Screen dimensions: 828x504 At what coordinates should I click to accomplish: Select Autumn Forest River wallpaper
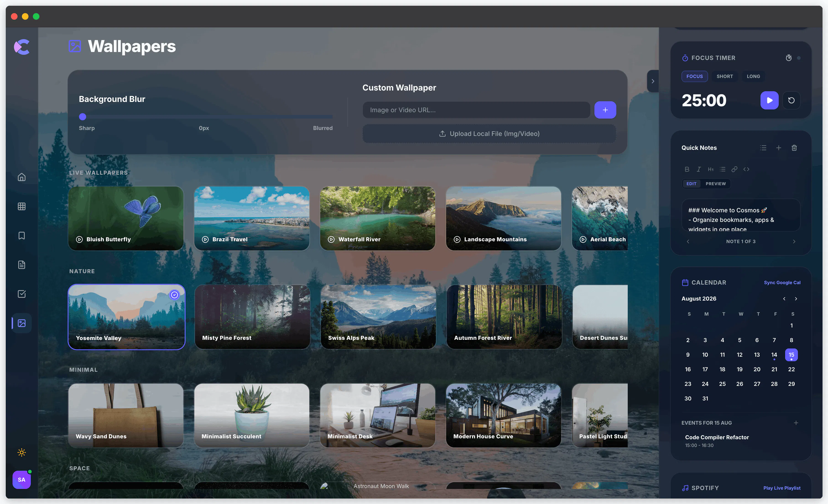click(x=504, y=317)
